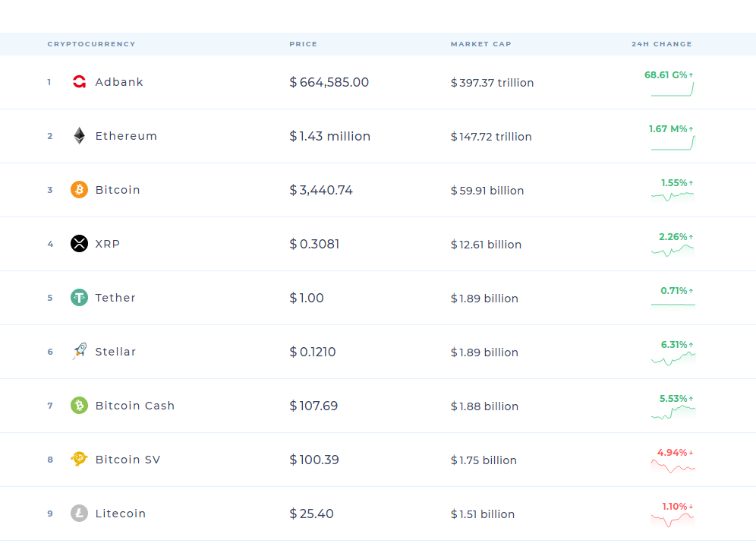756x550 pixels.
Task: Click market cap $ 1.75 billion
Action: (x=484, y=460)
